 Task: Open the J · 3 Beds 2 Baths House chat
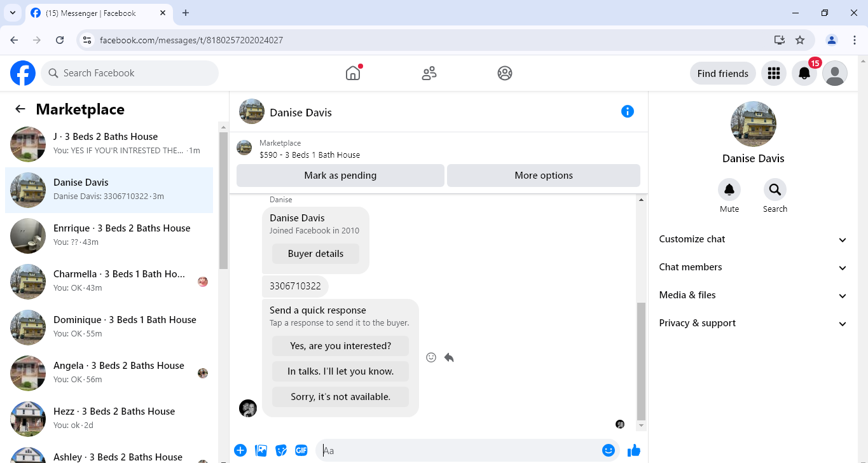click(x=109, y=144)
